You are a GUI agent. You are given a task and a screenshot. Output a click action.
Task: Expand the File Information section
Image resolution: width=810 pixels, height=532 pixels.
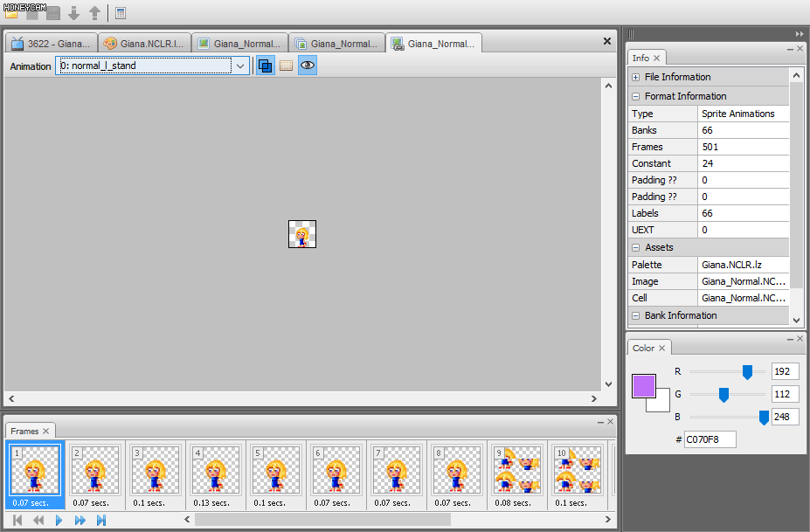point(635,78)
